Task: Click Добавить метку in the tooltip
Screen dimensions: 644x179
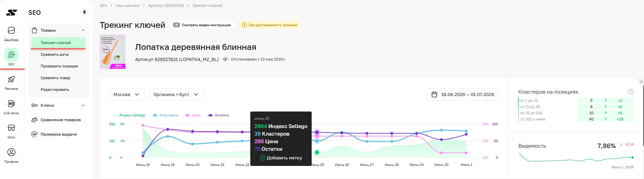Action: (281, 158)
